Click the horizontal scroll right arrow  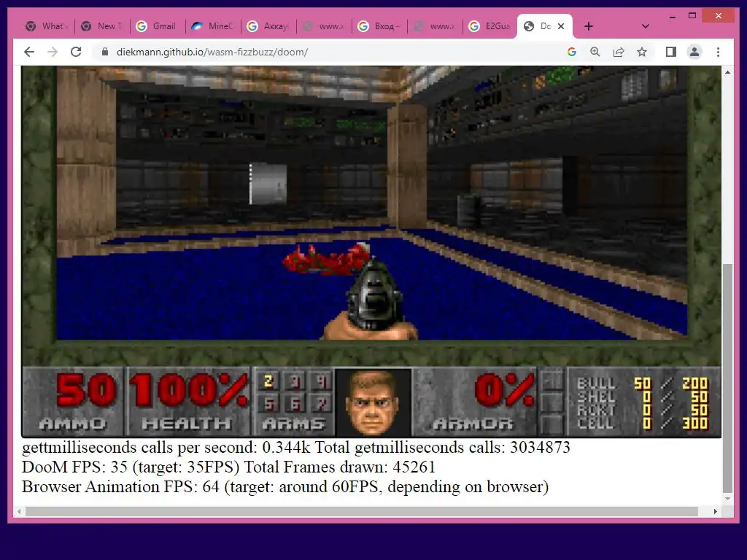pos(715,511)
